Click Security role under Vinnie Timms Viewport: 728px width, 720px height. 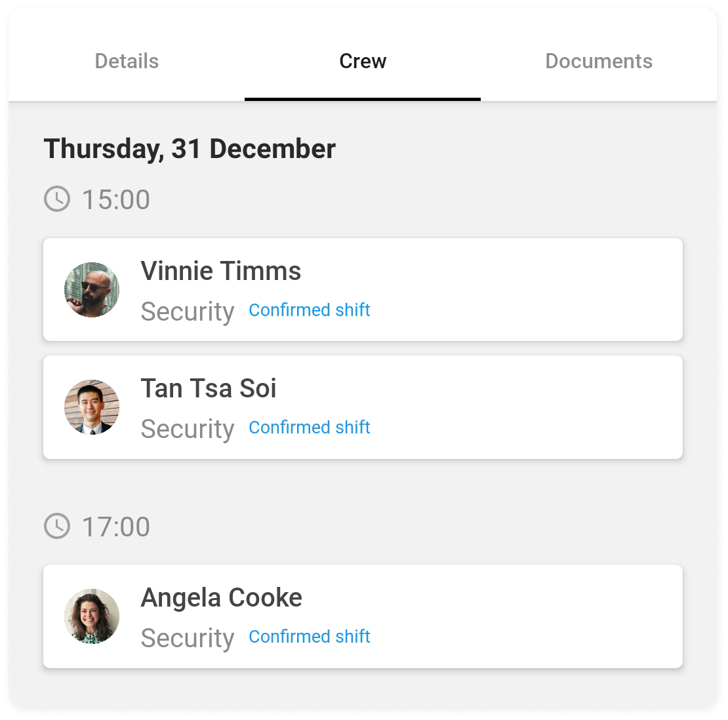(188, 311)
